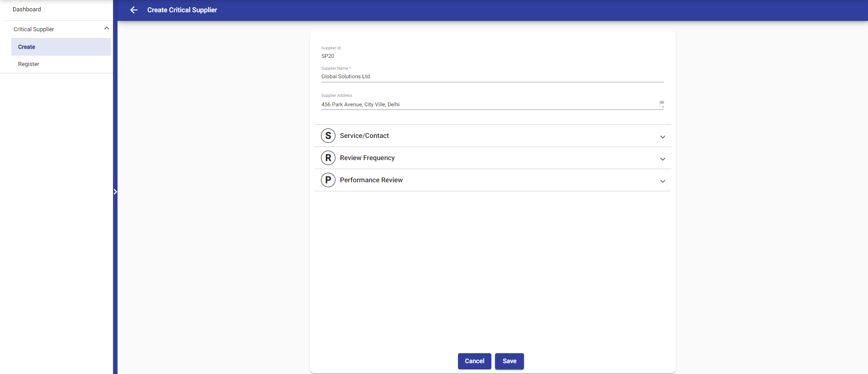Select Create in the sidebar
Image resolution: width=868 pixels, height=374 pixels.
click(x=27, y=47)
